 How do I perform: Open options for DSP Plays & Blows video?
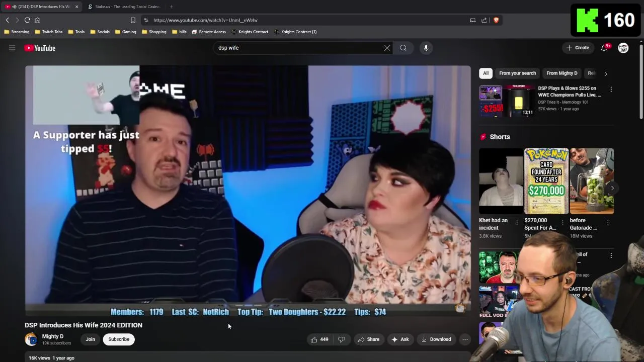611,89
